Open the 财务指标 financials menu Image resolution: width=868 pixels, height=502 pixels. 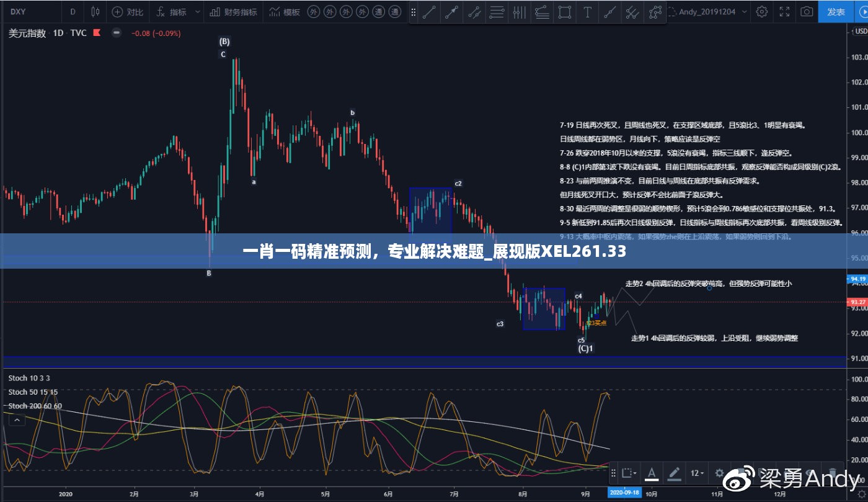pos(234,12)
